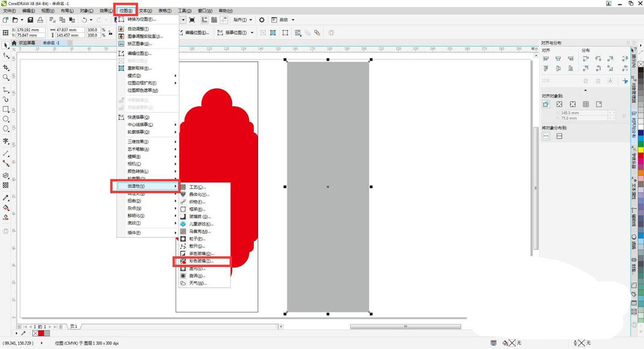This screenshot has width=644, height=349.
Task: Switch to the 页1 page tab
Action: pyautogui.click(x=74, y=326)
